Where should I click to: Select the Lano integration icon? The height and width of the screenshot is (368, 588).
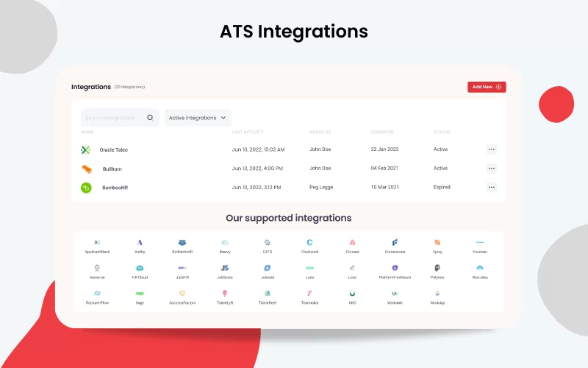[309, 268]
